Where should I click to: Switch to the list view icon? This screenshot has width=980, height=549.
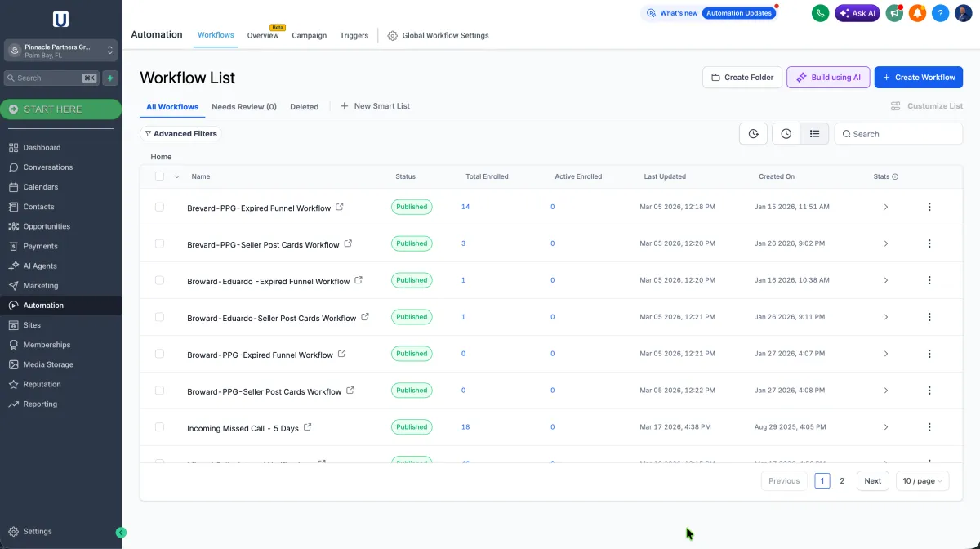point(814,134)
